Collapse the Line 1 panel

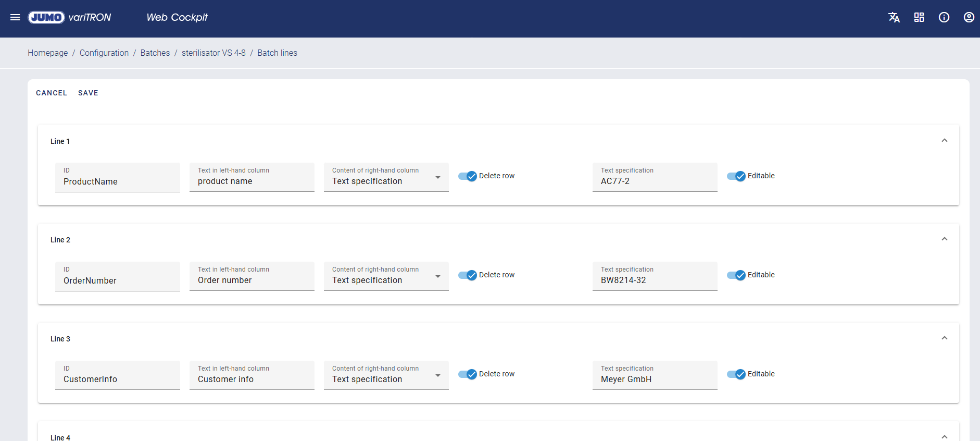pyautogui.click(x=945, y=141)
